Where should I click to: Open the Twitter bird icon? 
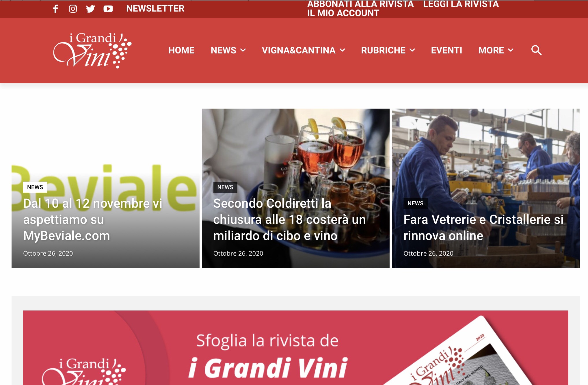(90, 9)
